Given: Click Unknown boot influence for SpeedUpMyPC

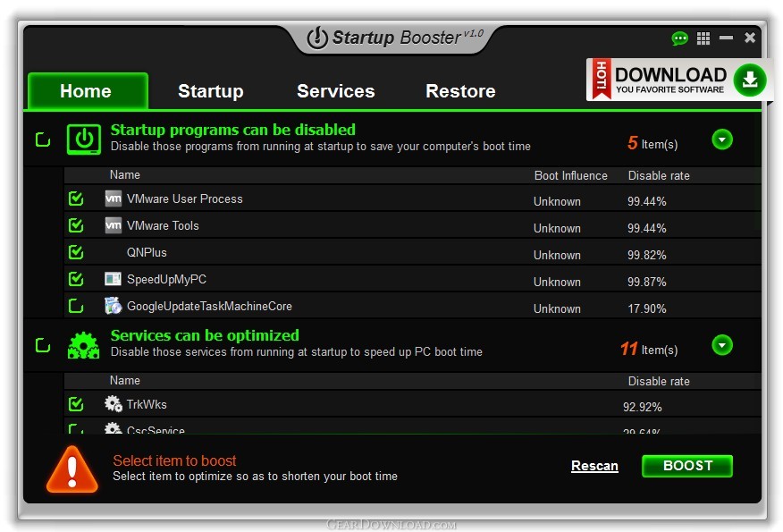Looking at the screenshot, I should tap(557, 282).
